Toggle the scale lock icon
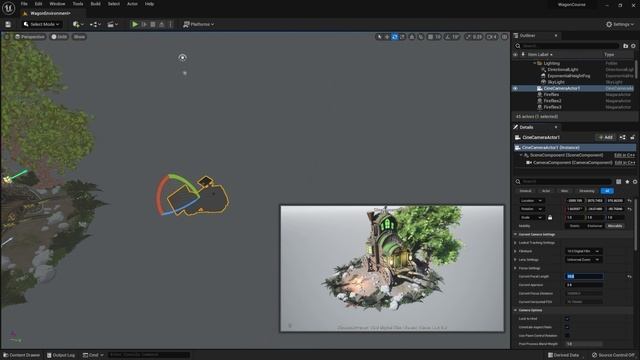Image resolution: width=640 pixels, height=360 pixels. (550, 218)
